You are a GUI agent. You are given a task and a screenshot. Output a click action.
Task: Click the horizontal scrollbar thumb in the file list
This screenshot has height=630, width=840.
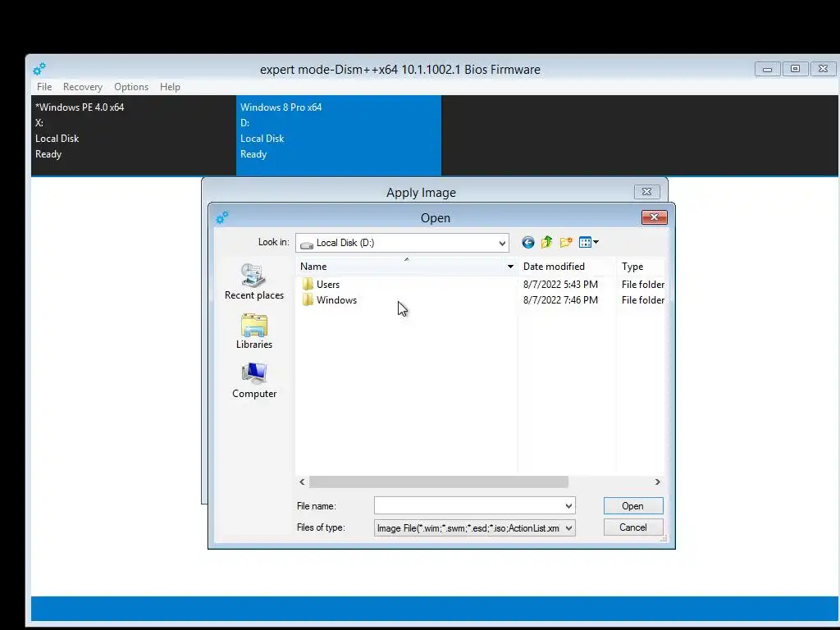[439, 482]
